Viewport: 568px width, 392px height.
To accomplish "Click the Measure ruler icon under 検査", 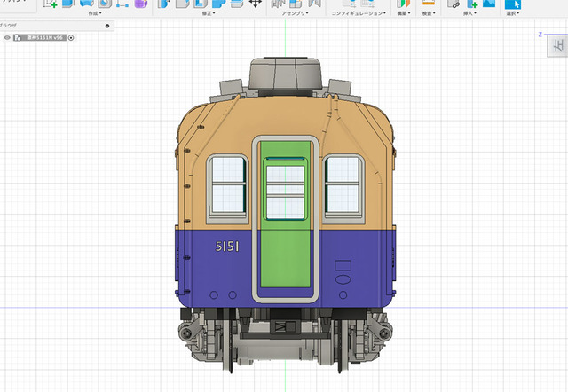I will click(x=428, y=4).
